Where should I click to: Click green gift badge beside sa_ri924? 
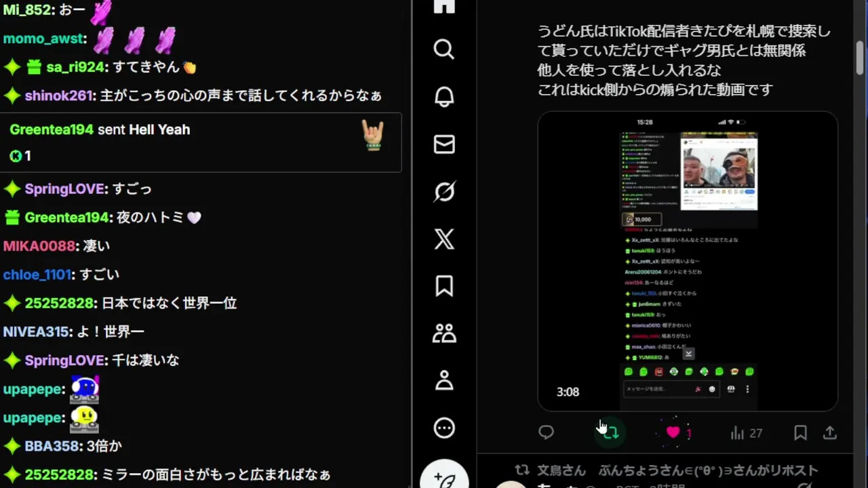pos(34,67)
